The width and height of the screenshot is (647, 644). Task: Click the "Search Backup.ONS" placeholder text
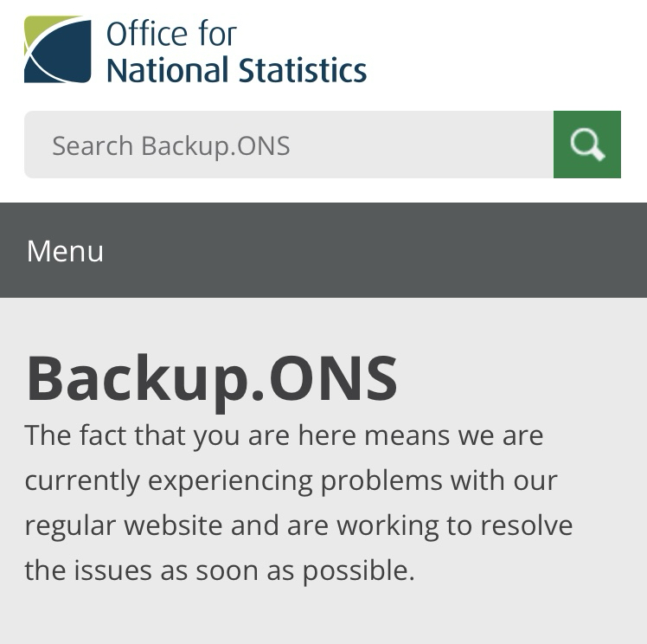[170, 145]
